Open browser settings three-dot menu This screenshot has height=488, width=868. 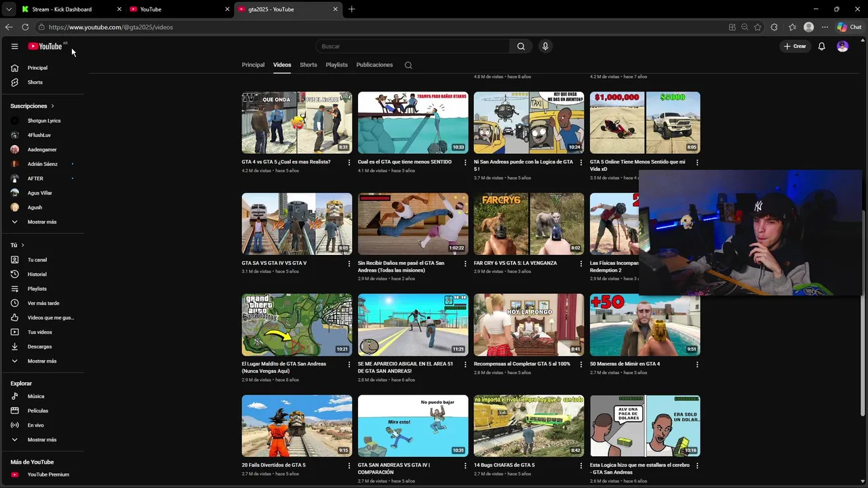pyautogui.click(x=825, y=27)
